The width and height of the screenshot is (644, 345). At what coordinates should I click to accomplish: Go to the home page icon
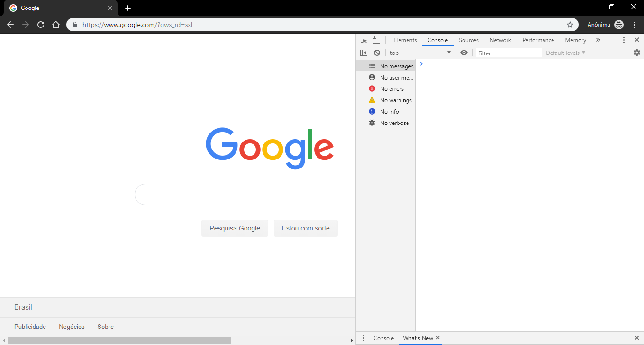(56, 25)
